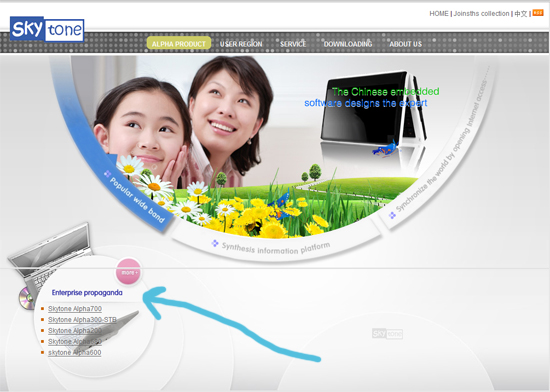Click the netbook device image

click(374, 109)
